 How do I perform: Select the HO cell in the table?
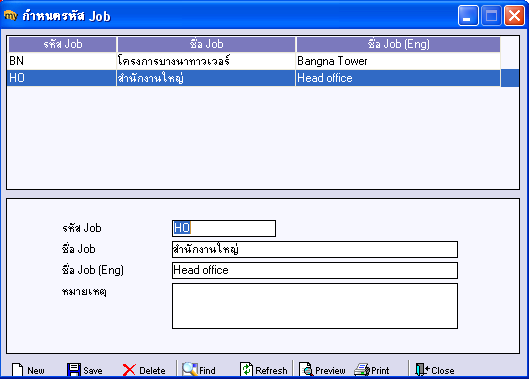[62, 78]
